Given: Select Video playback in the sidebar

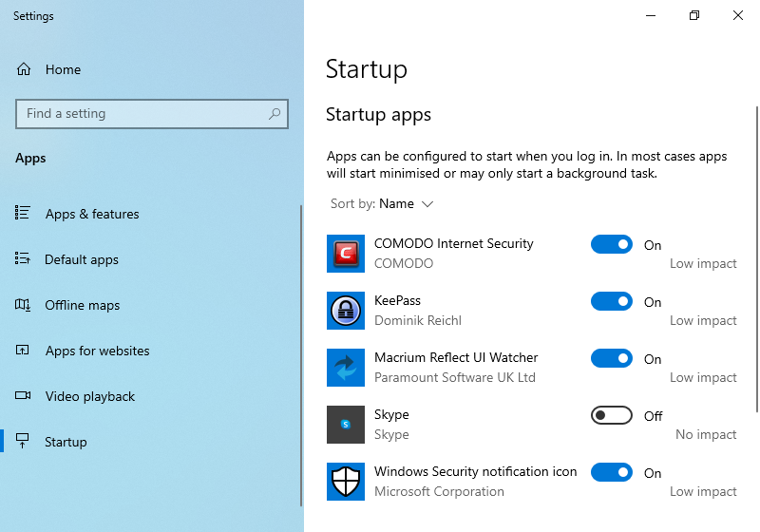Looking at the screenshot, I should pyautogui.click(x=90, y=396).
